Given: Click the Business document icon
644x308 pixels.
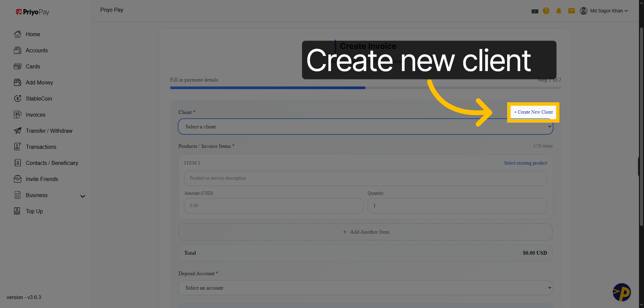Looking at the screenshot, I should [17, 195].
